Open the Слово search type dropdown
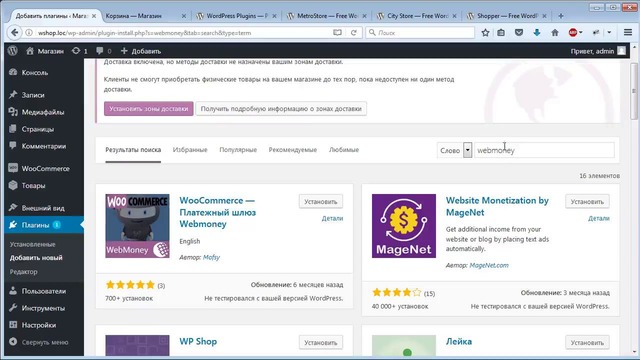 [454, 150]
